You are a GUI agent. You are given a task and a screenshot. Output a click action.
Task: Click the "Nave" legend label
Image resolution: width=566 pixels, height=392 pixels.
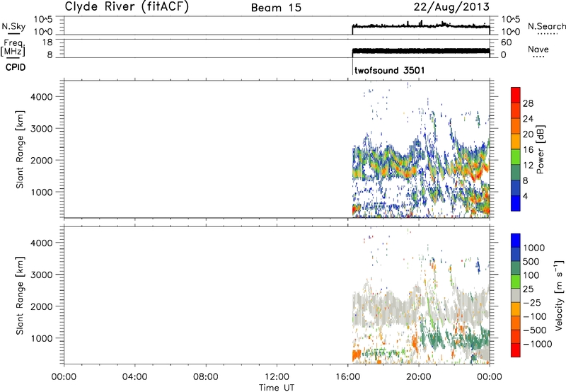[538, 50]
